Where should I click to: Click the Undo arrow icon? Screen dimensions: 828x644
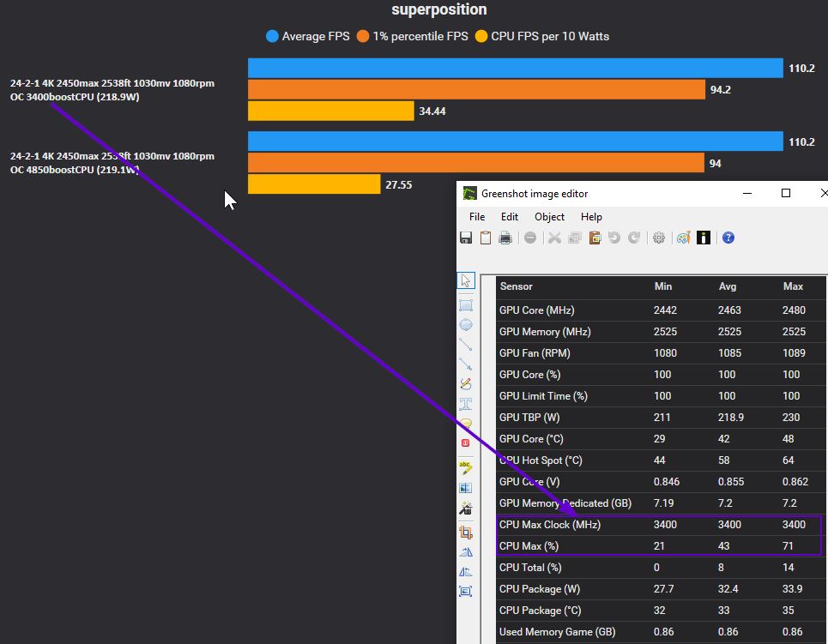click(614, 238)
